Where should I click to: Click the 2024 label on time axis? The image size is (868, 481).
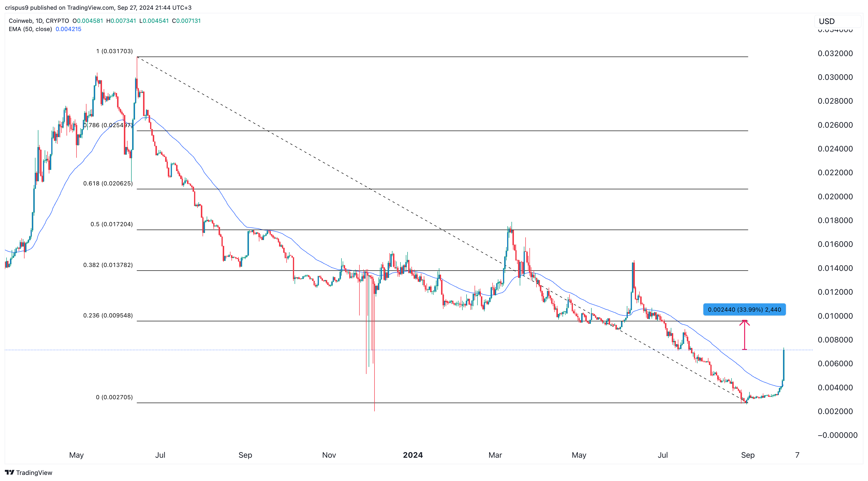click(413, 455)
